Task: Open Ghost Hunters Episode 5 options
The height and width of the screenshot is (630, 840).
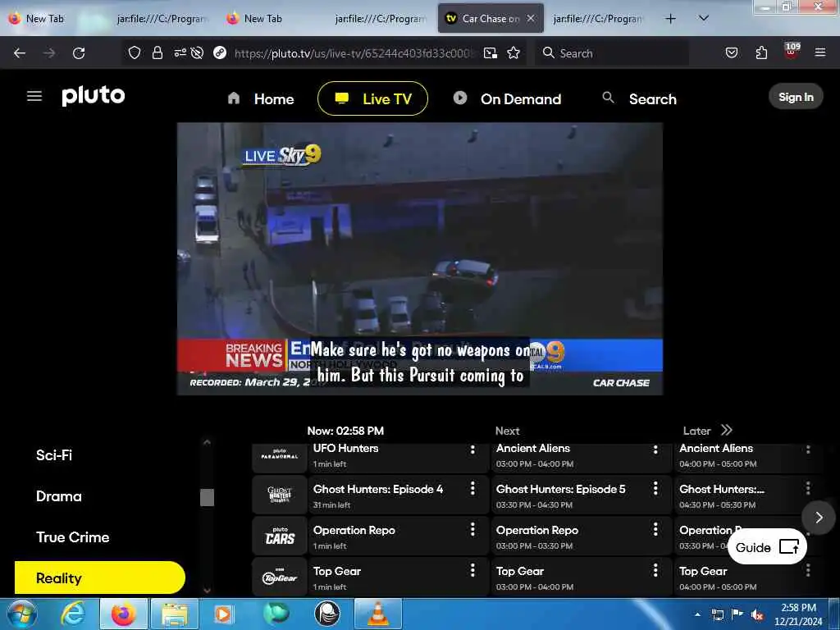Action: click(655, 488)
